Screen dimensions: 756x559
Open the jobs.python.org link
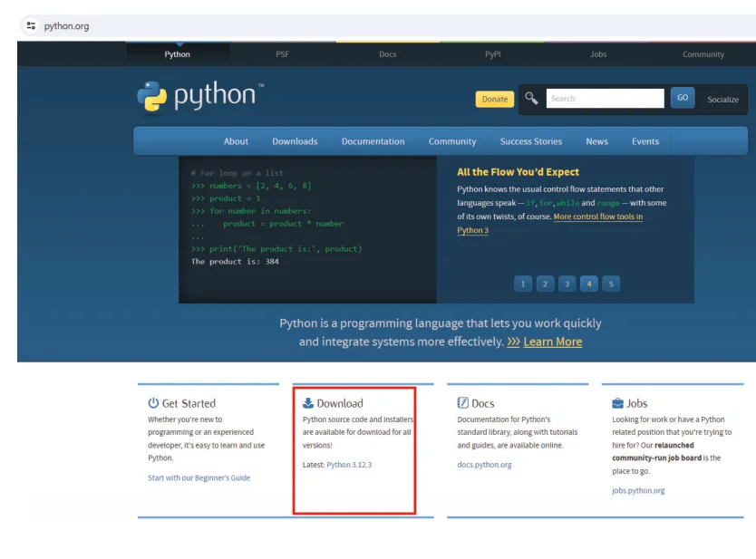pyautogui.click(x=638, y=490)
